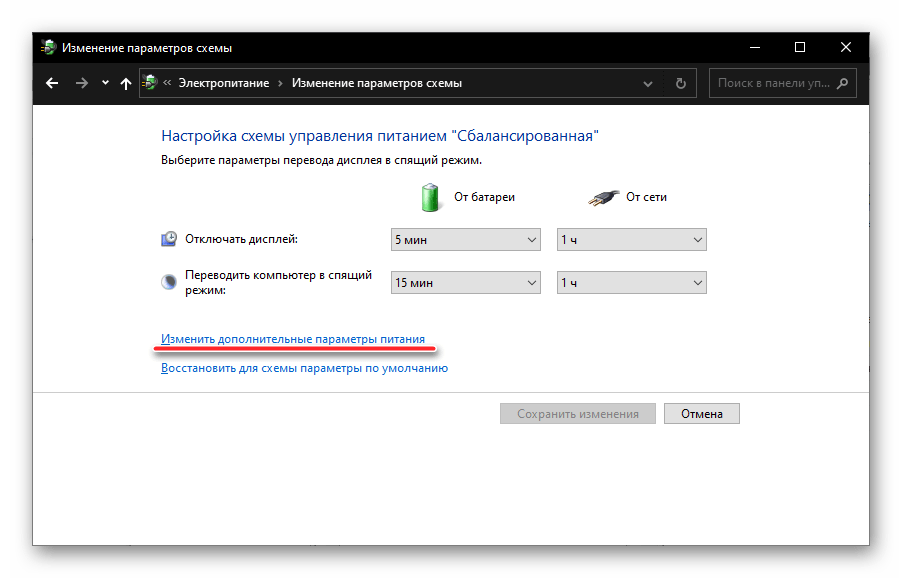Click the search magnifier icon
Viewport: 902px width, 578px height.
coord(843,83)
